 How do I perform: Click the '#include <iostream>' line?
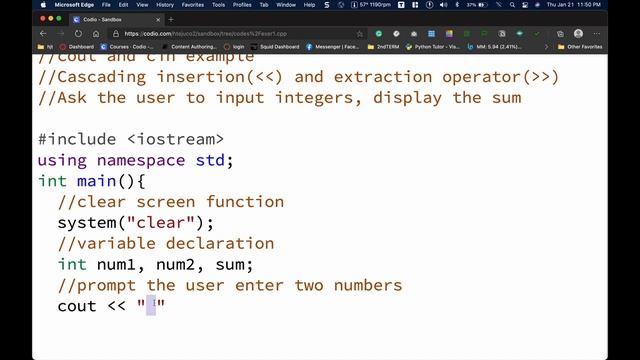[x=131, y=139]
